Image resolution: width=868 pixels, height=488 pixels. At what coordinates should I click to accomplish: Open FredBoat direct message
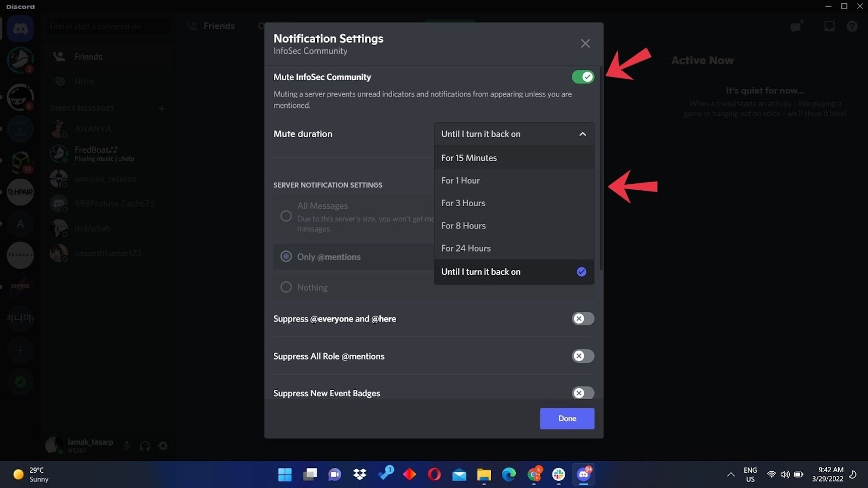click(108, 153)
